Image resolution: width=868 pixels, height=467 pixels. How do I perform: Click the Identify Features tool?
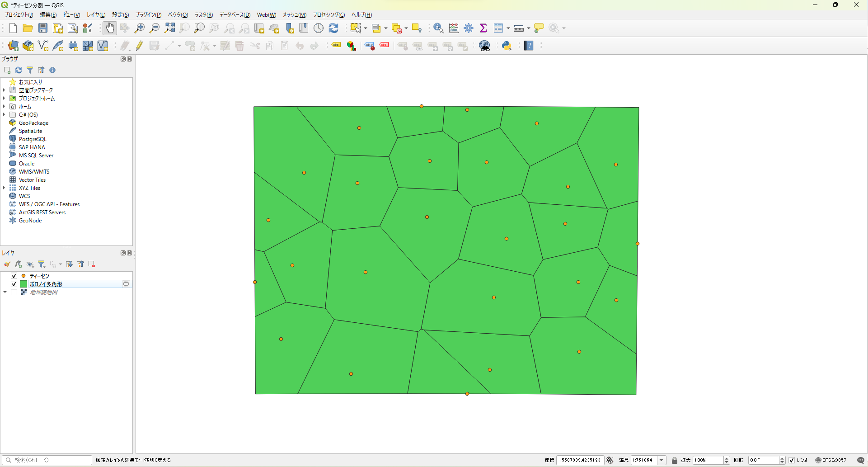click(438, 28)
